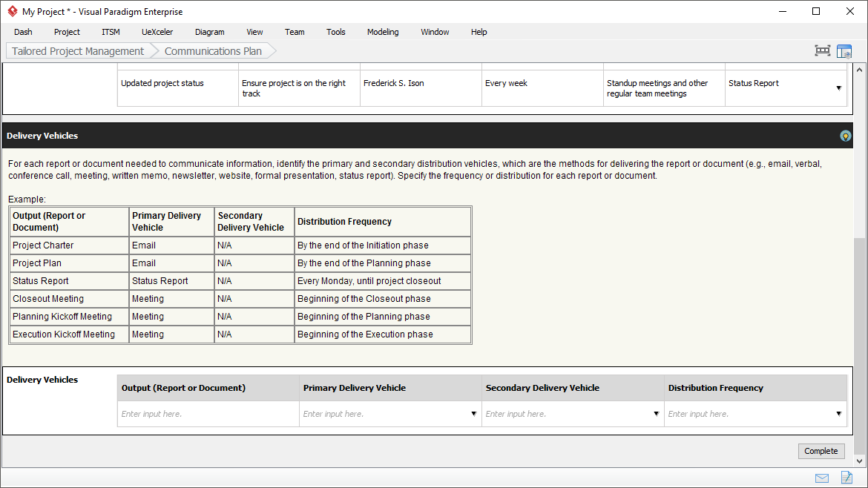Open the Tools menu
Image resolution: width=868 pixels, height=488 pixels.
pyautogui.click(x=335, y=32)
